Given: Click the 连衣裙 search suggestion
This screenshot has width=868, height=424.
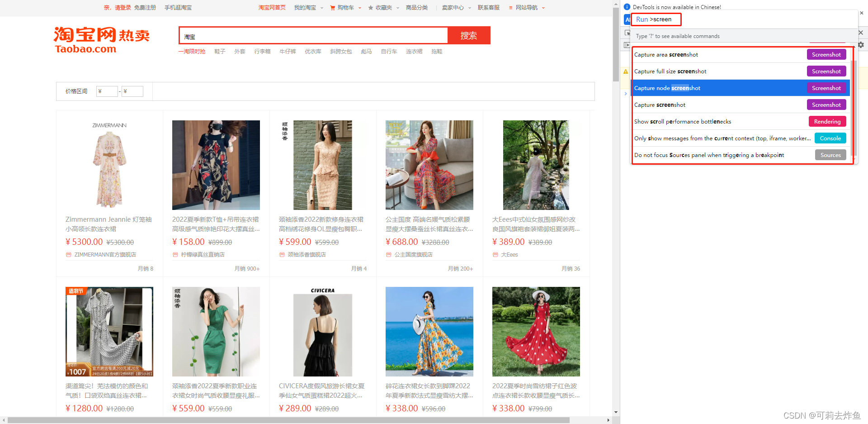Looking at the screenshot, I should [414, 52].
